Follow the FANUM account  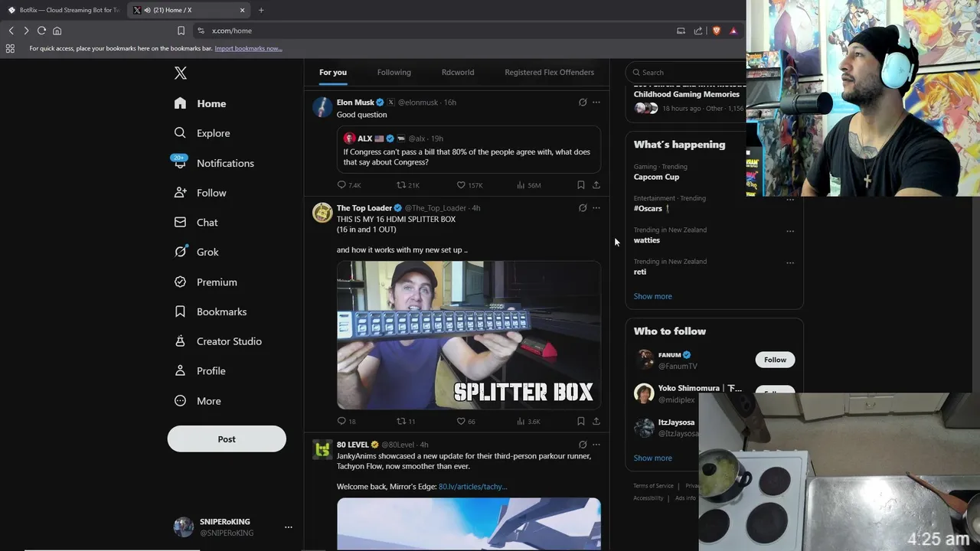tap(775, 360)
